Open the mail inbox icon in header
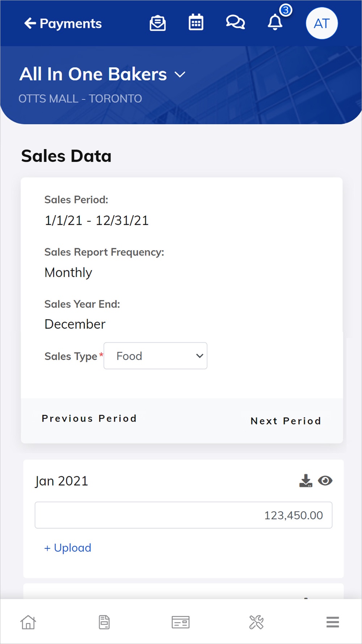362x644 pixels. 158,24
